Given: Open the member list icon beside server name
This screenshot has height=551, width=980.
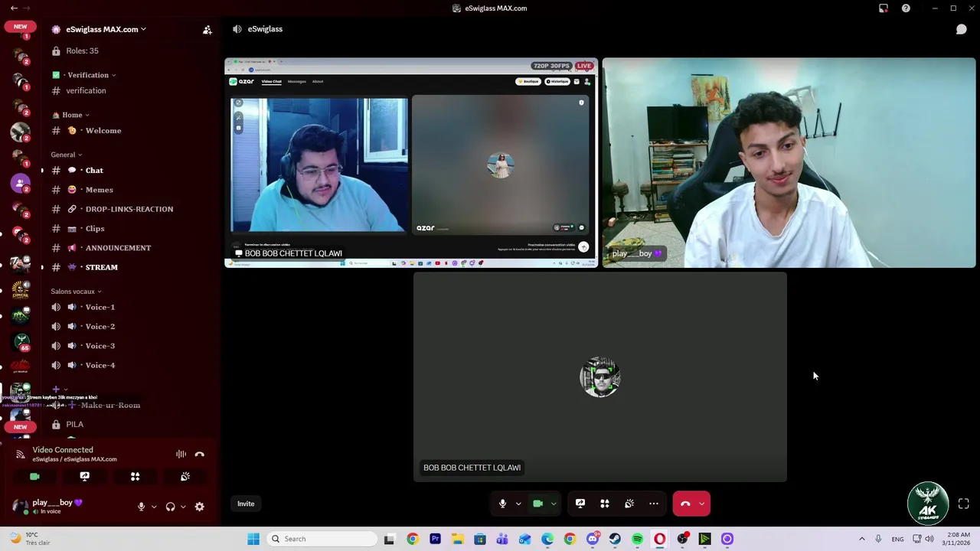Looking at the screenshot, I should (x=207, y=30).
